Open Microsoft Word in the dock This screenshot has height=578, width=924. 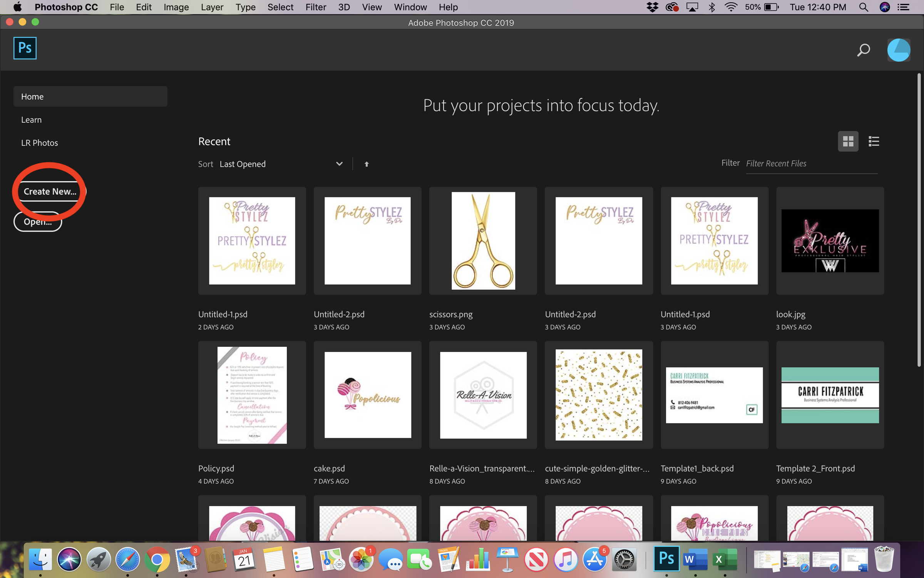(x=695, y=560)
